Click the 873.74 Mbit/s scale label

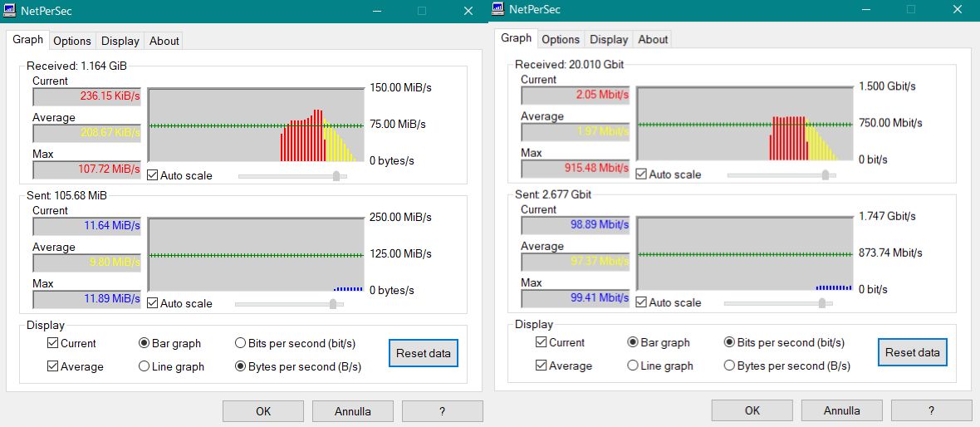pyautogui.click(x=890, y=253)
